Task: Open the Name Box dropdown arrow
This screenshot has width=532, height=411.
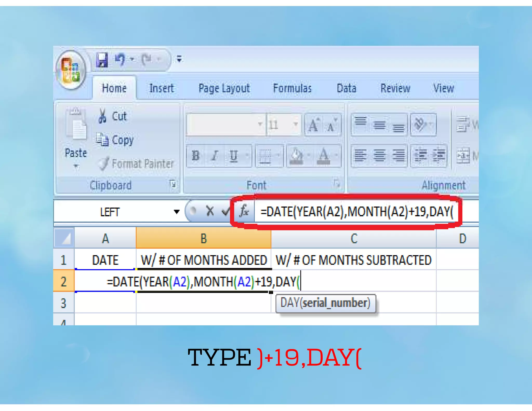Action: click(177, 212)
